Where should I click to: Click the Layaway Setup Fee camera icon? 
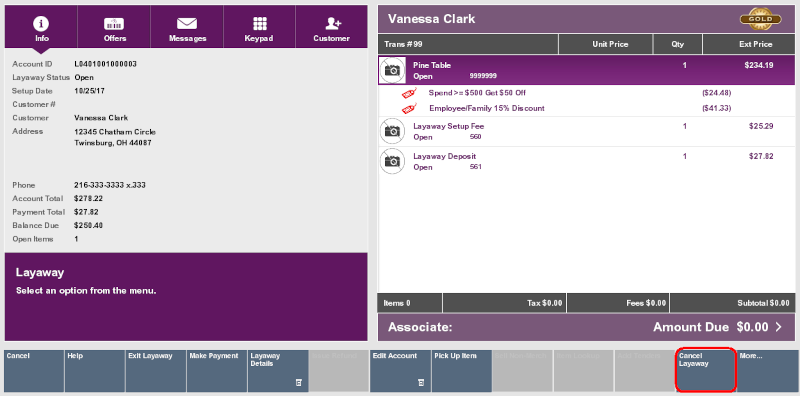pyautogui.click(x=392, y=131)
